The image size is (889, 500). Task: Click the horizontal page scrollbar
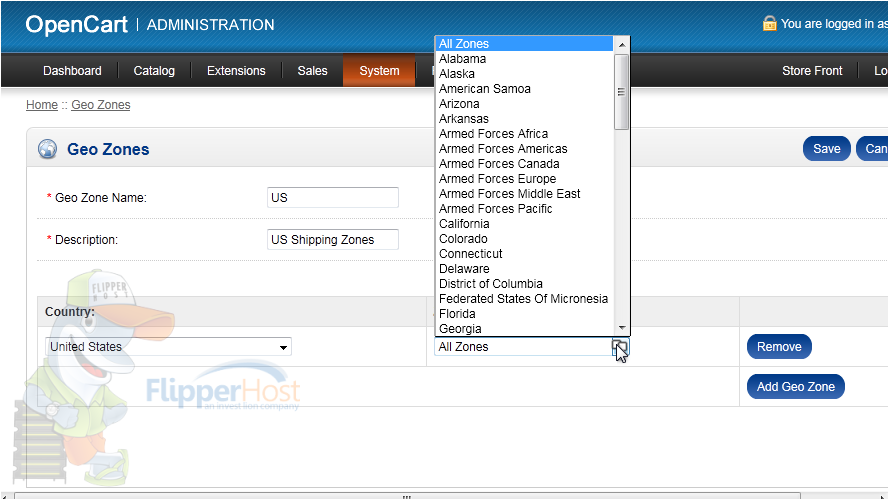pos(407,497)
